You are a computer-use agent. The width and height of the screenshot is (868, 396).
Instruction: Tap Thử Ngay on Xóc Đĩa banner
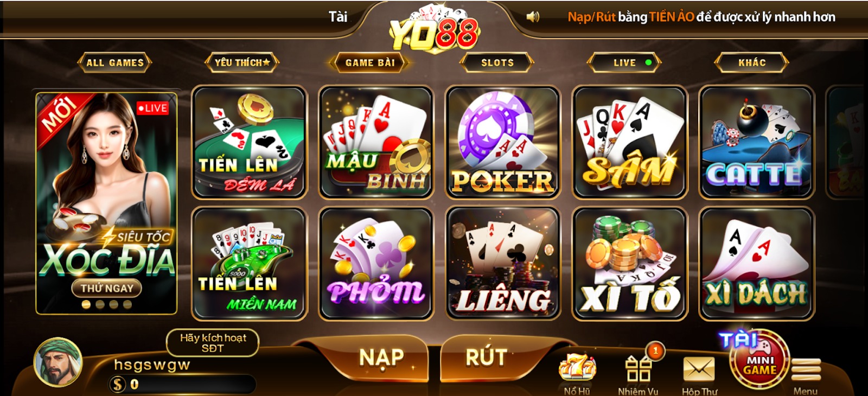coord(107,288)
